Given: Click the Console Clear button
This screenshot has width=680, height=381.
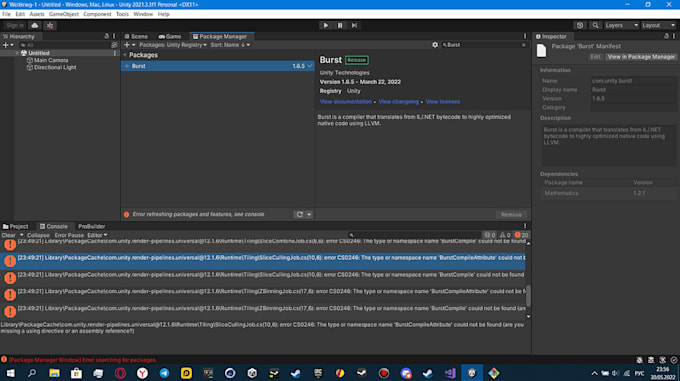Looking at the screenshot, I should [8, 235].
